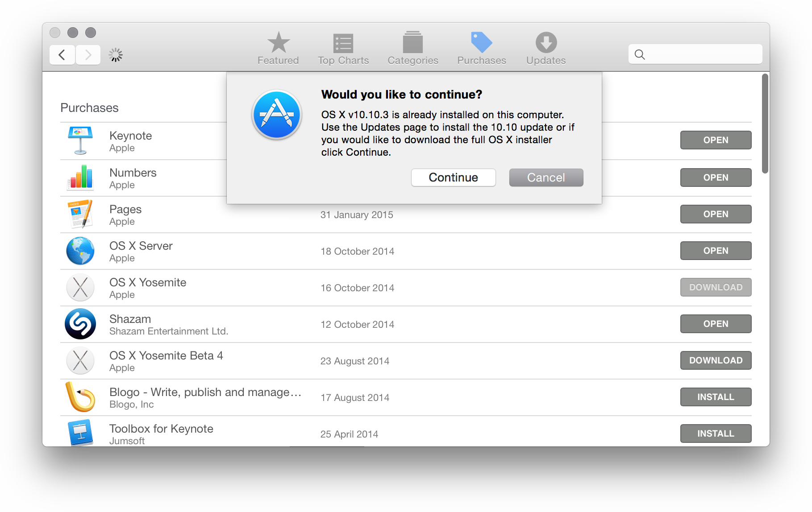812x512 pixels.
Task: Click the 31 January 2015 date
Action: pyautogui.click(x=357, y=215)
